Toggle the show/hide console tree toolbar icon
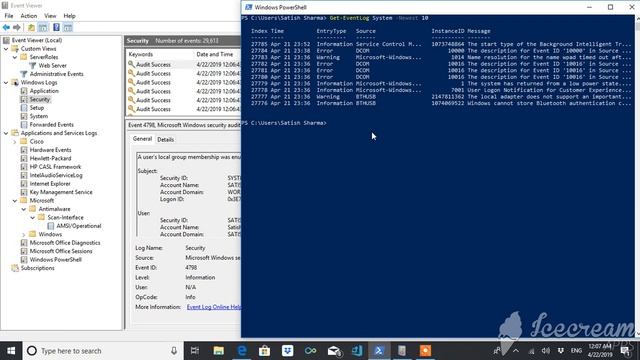 43,27
